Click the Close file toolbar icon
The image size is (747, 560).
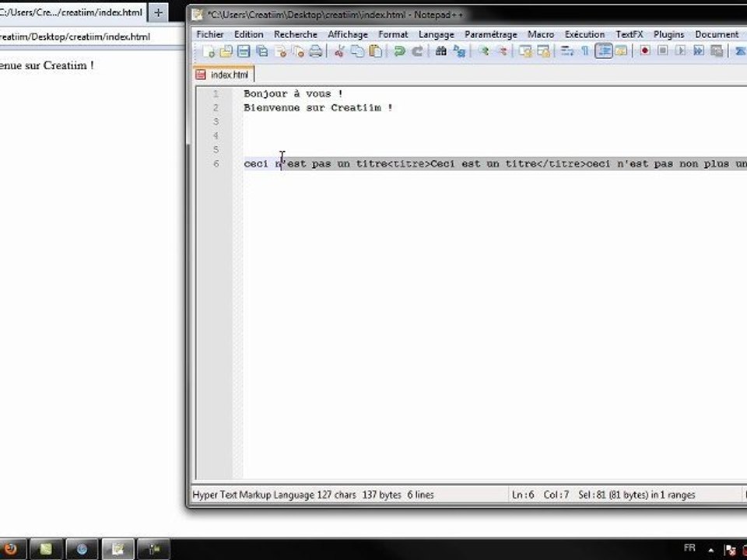pos(281,51)
